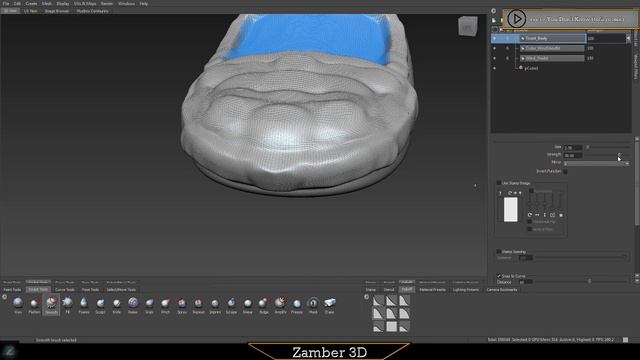Select the Wax sculpt tool

point(18,305)
